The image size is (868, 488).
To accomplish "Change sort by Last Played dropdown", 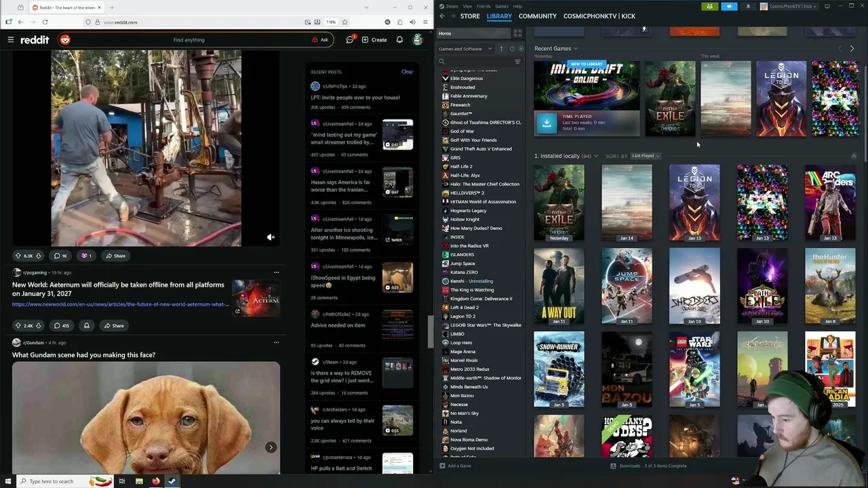I will point(645,156).
